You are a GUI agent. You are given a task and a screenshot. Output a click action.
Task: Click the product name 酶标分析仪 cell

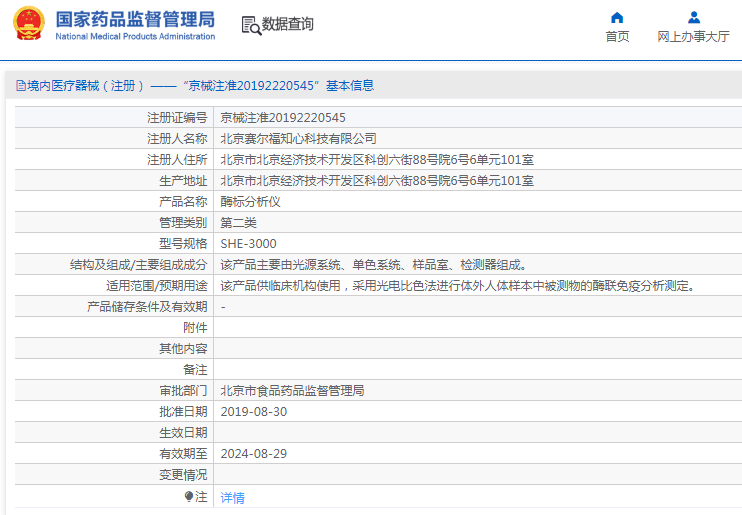[x=250, y=202]
